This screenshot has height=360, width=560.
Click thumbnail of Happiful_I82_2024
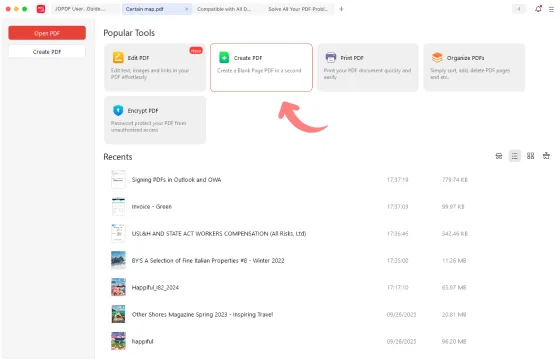[x=118, y=287]
